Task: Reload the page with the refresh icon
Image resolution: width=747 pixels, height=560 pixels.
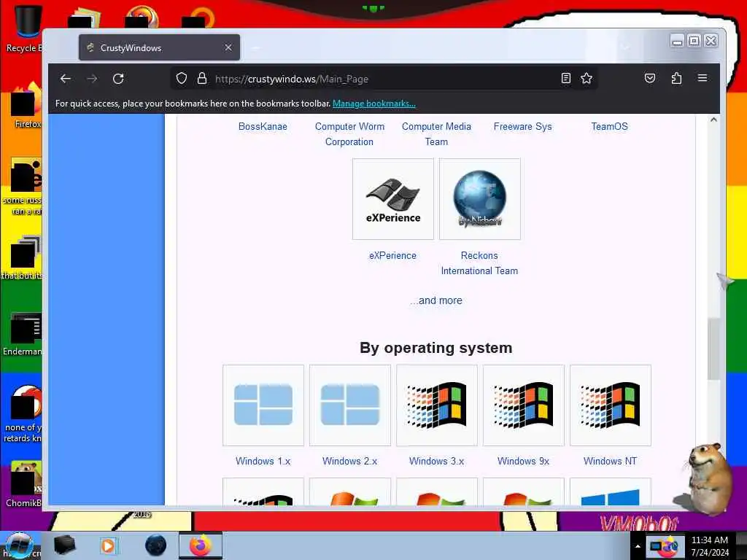Action: 118,79
